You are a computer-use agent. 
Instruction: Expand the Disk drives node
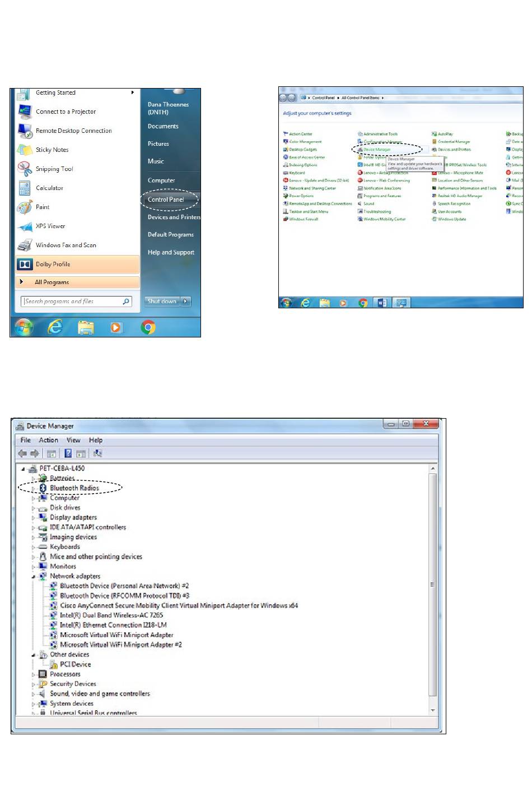pos(34,508)
